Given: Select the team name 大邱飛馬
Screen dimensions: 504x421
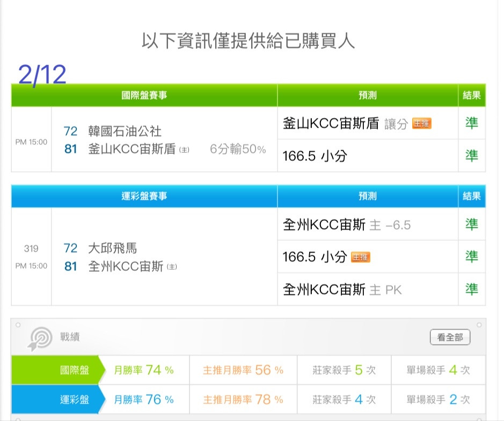Looking at the screenshot, I should 113,248.
